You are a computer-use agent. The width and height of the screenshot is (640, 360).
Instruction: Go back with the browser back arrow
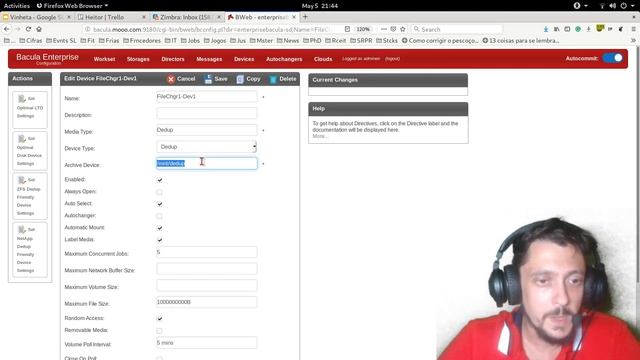(x=7, y=29)
